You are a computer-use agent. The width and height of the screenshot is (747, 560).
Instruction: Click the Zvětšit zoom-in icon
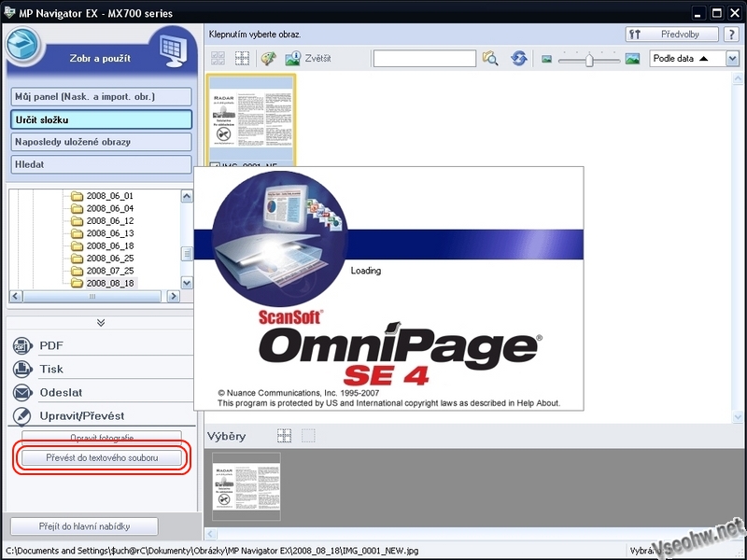tap(292, 59)
